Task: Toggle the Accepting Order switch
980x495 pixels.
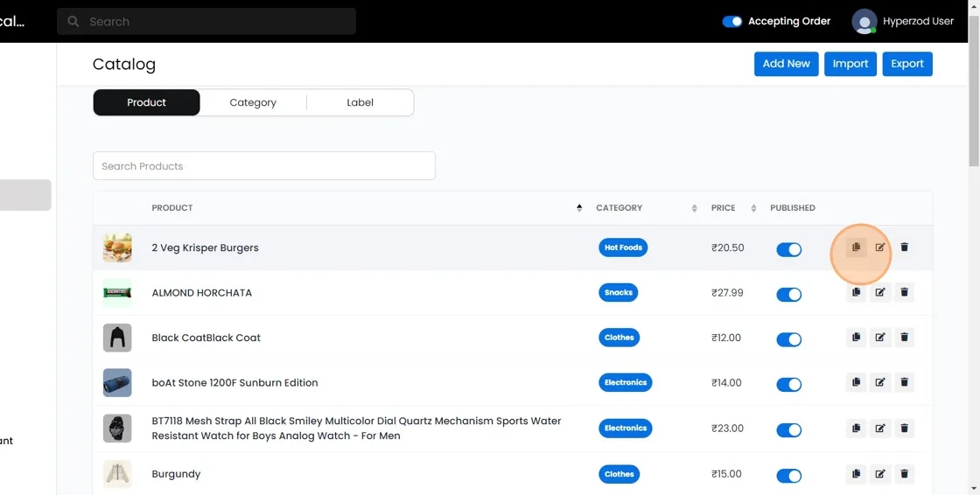Action: pyautogui.click(x=732, y=22)
